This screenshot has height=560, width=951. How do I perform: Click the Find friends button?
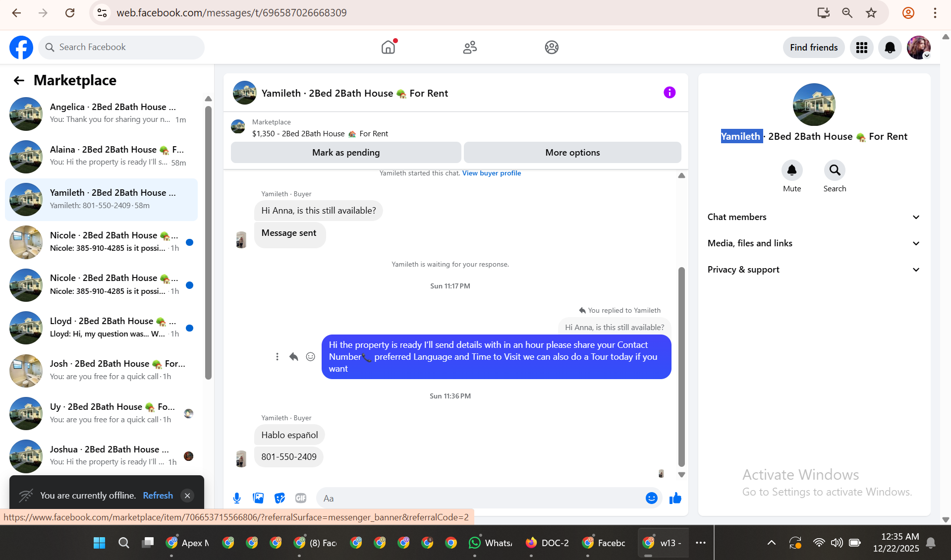pyautogui.click(x=814, y=48)
